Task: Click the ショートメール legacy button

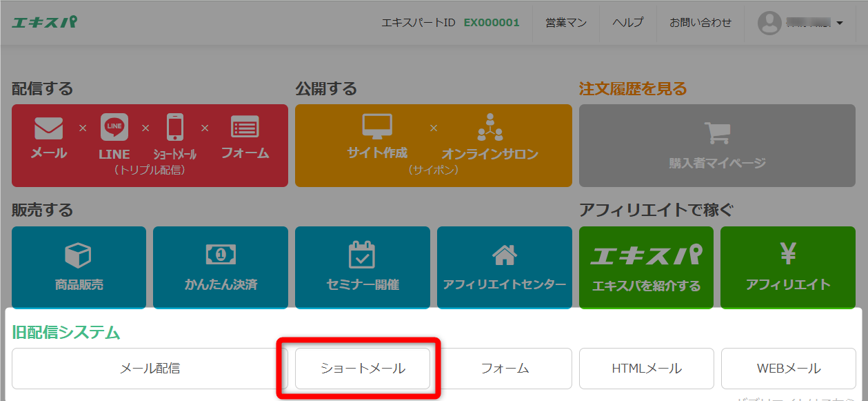Action: coord(363,369)
